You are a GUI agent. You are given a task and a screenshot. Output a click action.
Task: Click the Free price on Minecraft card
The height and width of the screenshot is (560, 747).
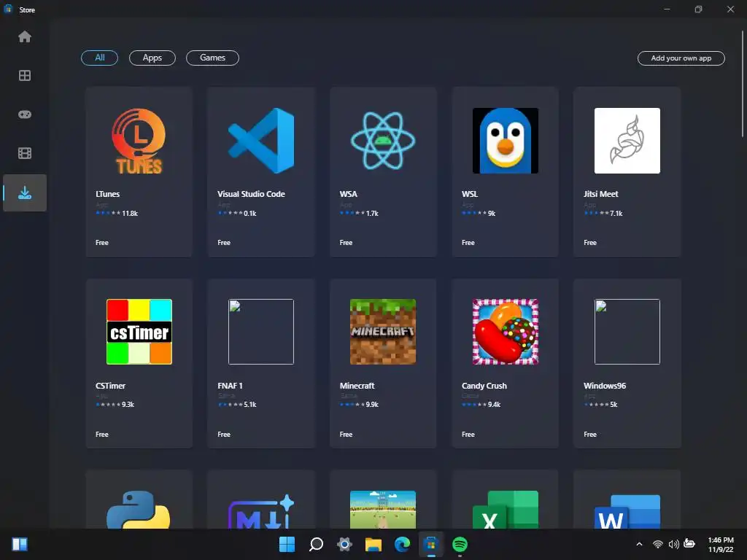346,435
